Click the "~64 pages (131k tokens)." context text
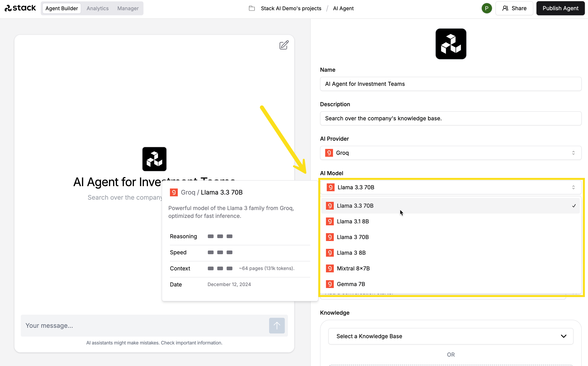This screenshot has width=588, height=366. coord(267,268)
